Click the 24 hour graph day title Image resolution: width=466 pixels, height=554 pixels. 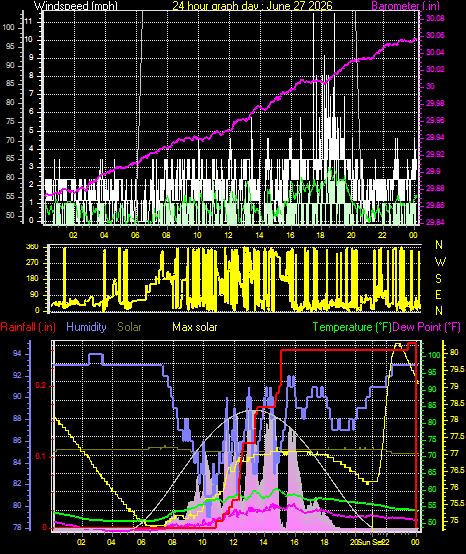[x=252, y=6]
